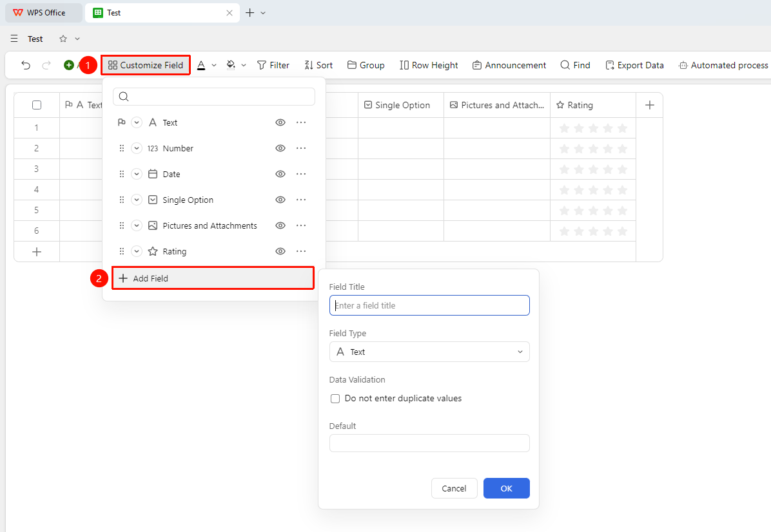Switch to the WPS Office tab
Viewport: 771px width, 532px height.
(44, 13)
